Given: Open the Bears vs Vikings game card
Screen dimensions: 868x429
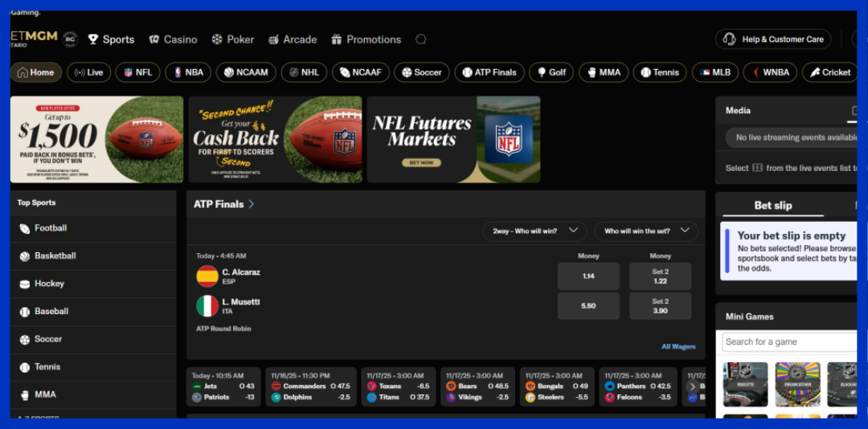Looking at the screenshot, I should pos(477,386).
